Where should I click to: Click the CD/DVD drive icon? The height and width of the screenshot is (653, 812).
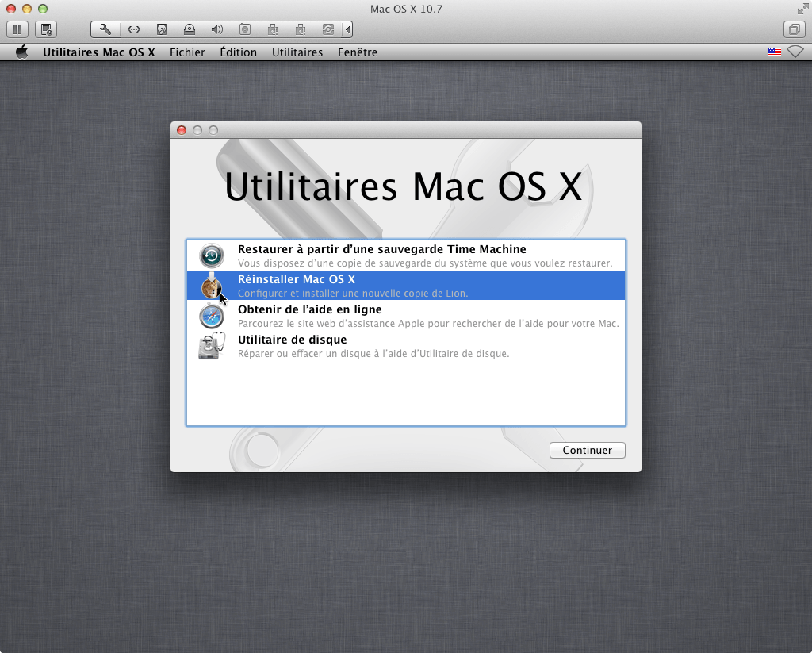(x=190, y=29)
